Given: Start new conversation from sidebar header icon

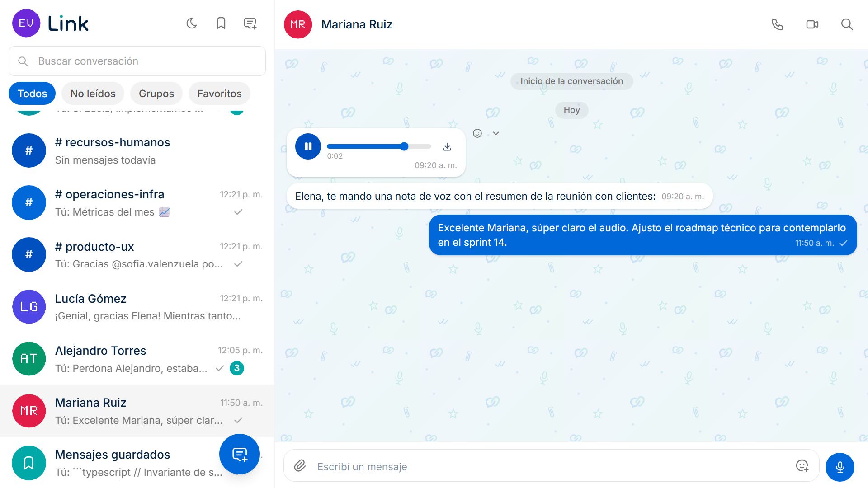Looking at the screenshot, I should pos(250,23).
